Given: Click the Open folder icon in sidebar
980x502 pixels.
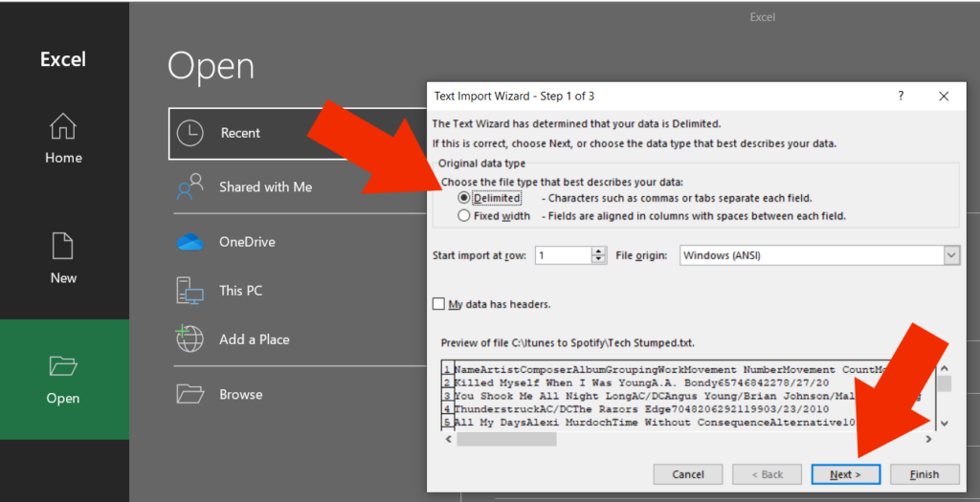Looking at the screenshot, I should [x=63, y=366].
